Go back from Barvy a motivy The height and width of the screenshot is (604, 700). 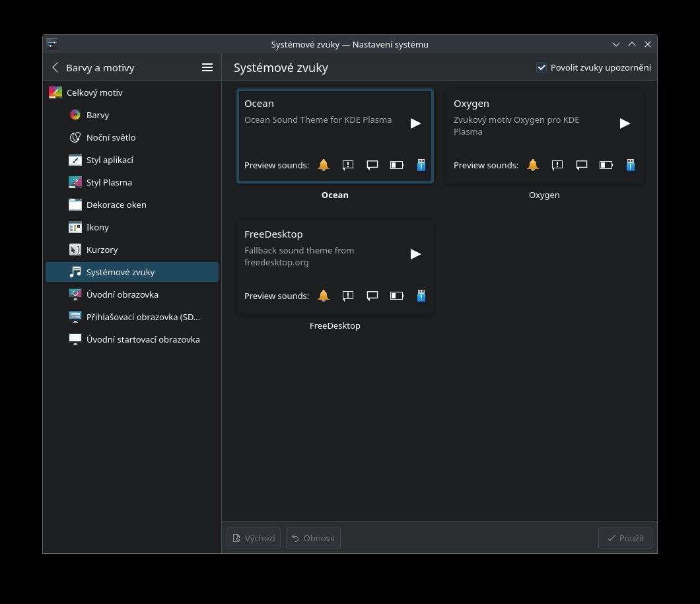(x=55, y=67)
